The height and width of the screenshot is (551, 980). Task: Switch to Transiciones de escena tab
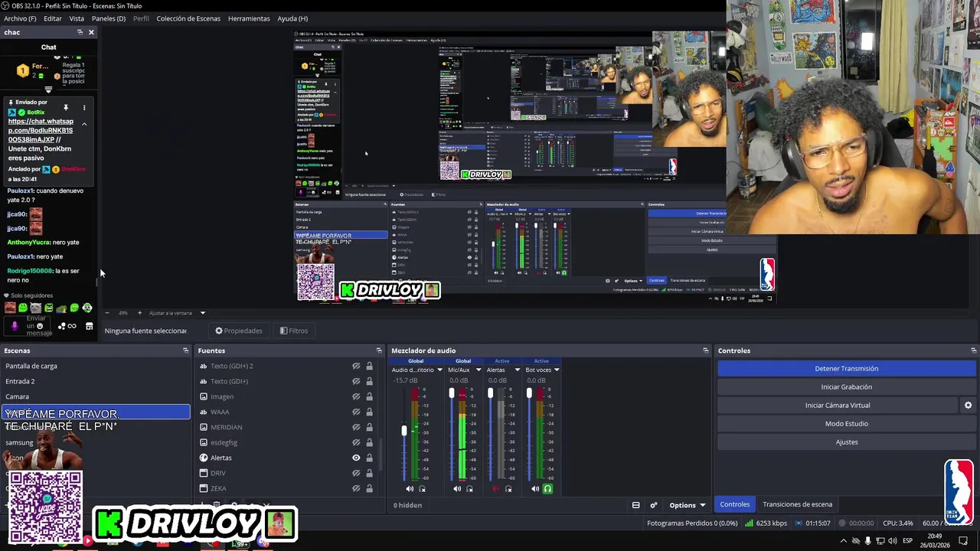click(x=797, y=504)
